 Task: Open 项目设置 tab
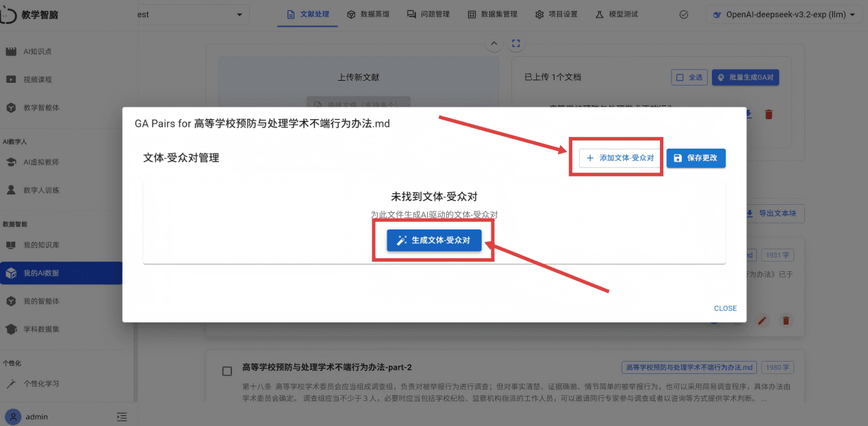pos(557,14)
